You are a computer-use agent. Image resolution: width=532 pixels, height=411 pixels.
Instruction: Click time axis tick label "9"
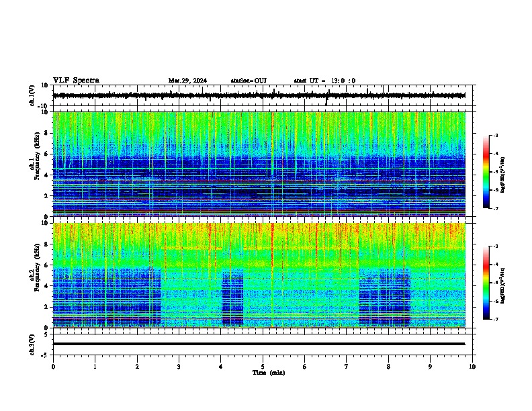click(430, 367)
